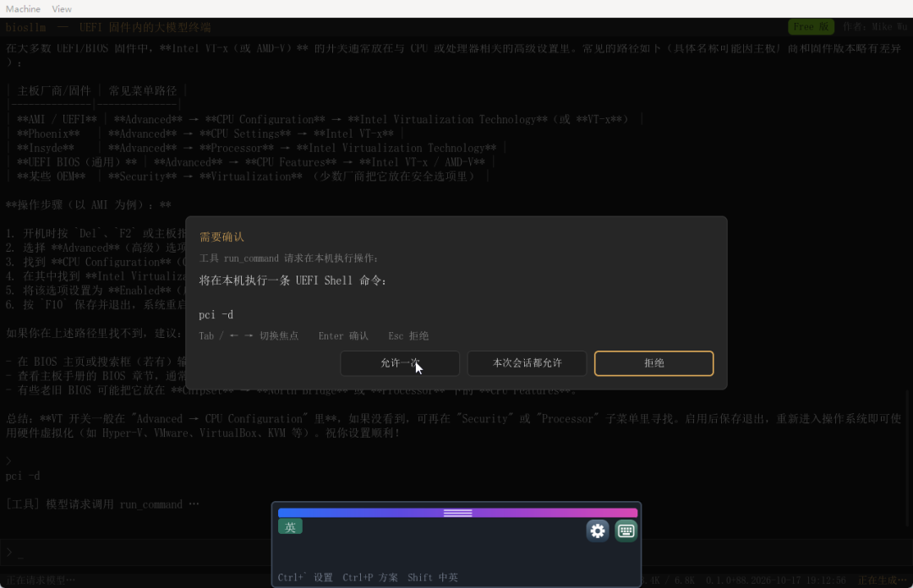Click the 拒绝 button

pos(653,363)
